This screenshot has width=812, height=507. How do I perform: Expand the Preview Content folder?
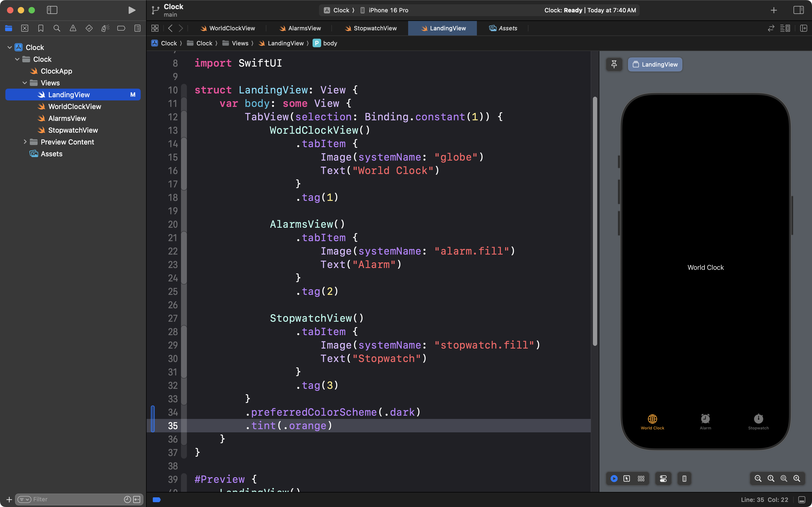point(25,142)
